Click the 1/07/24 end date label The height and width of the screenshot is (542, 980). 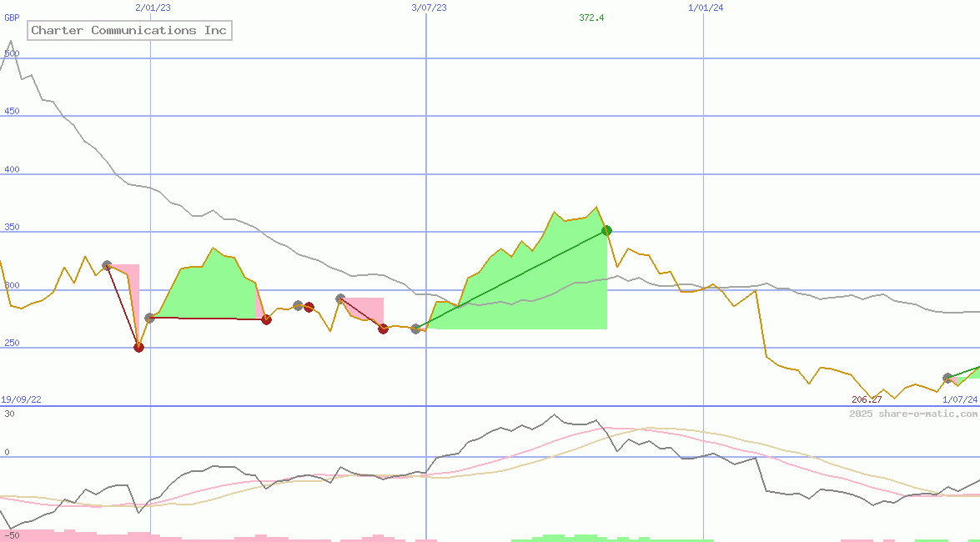[960, 399]
